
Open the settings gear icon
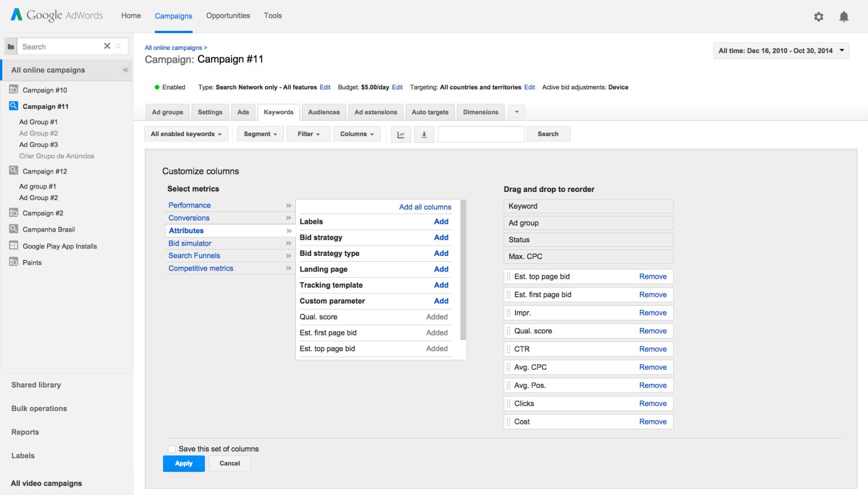pos(819,17)
